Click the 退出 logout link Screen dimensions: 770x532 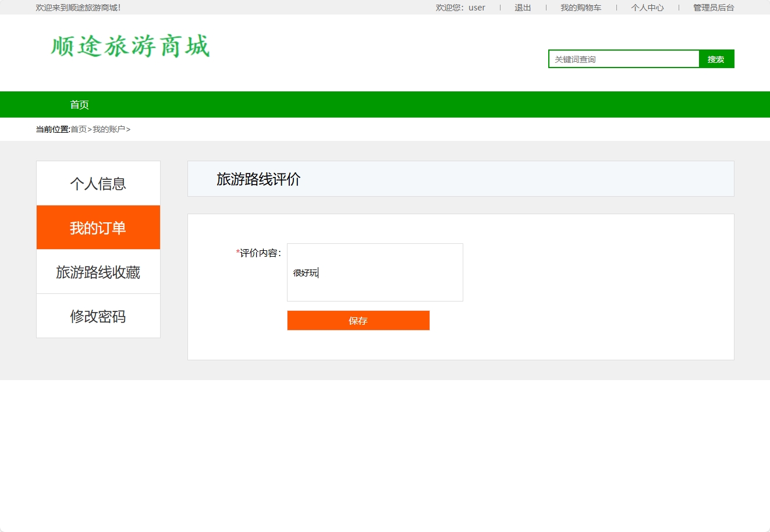pyautogui.click(x=522, y=8)
